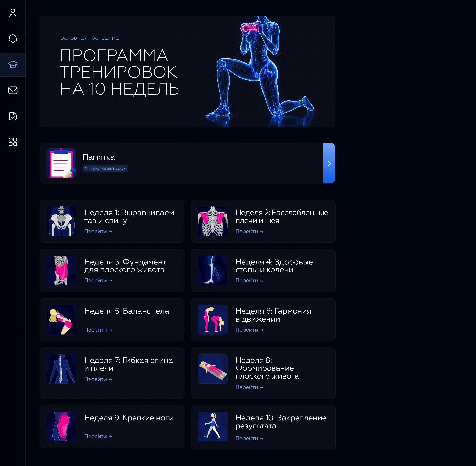
Task: Click Перейти link under Неделя 9
Action: point(98,436)
